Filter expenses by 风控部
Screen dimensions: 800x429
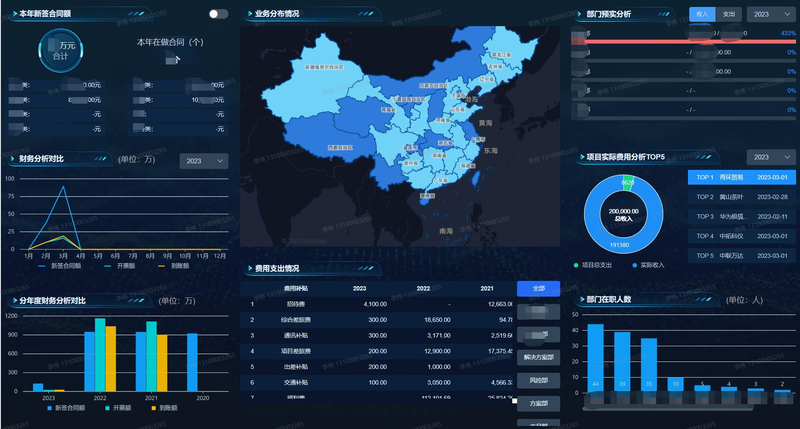tap(538, 381)
